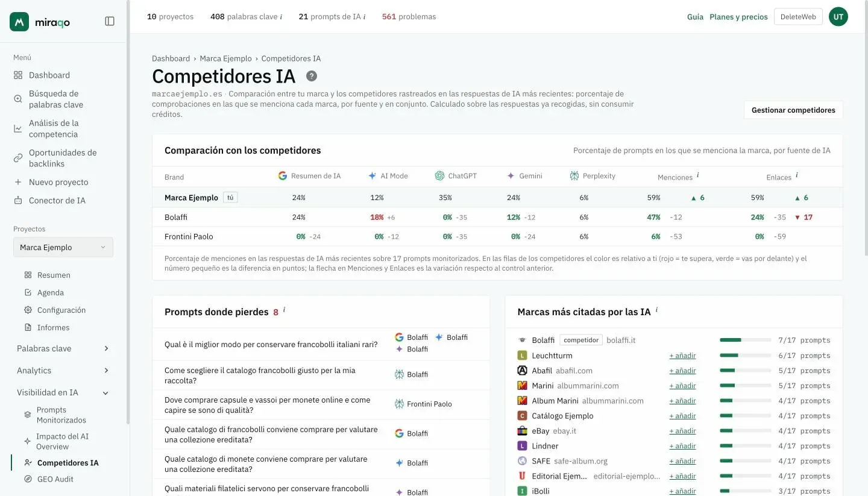Click the iBolli brand icon
The image size is (868, 496).
tap(523, 491)
